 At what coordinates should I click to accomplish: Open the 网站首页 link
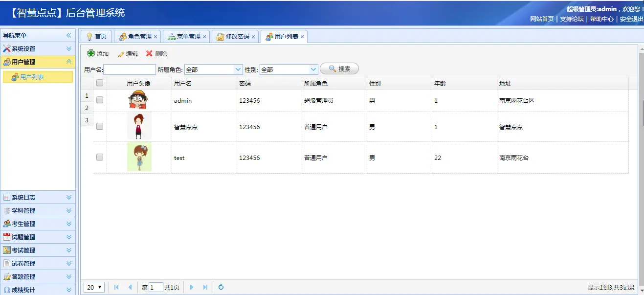tap(542, 19)
